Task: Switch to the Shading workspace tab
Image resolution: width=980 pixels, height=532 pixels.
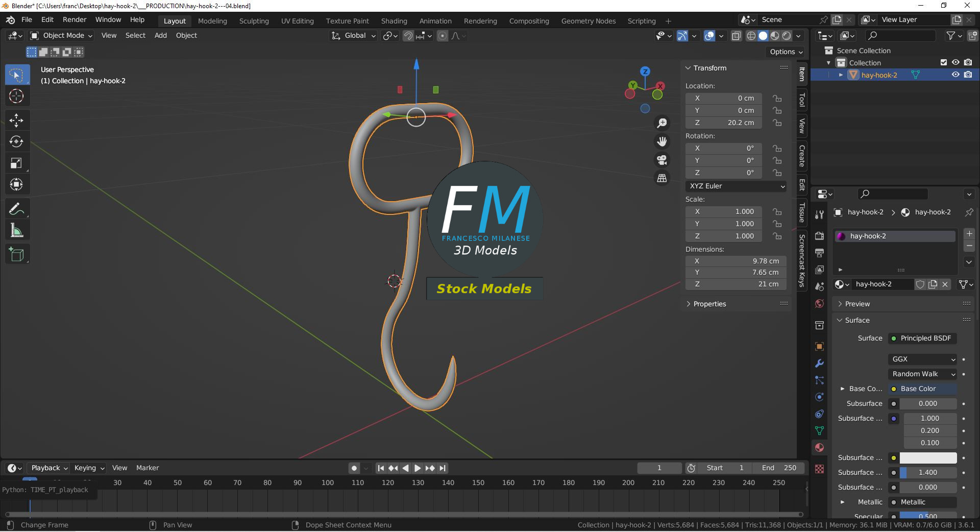Action: (394, 21)
